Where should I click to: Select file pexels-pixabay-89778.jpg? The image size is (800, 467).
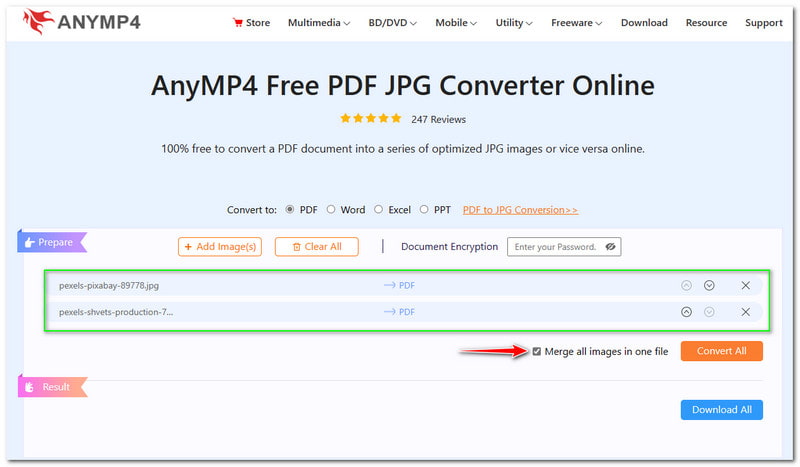(109, 285)
